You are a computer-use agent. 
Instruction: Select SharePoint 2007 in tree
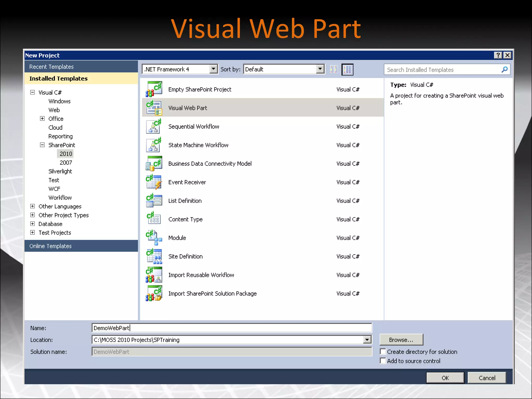click(x=66, y=163)
